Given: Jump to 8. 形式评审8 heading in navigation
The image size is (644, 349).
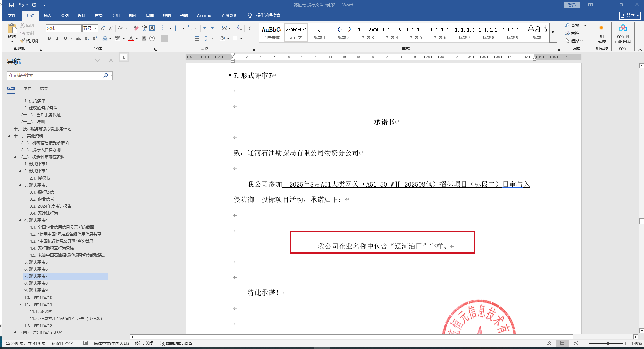Looking at the screenshot, I should pyautogui.click(x=36, y=283).
